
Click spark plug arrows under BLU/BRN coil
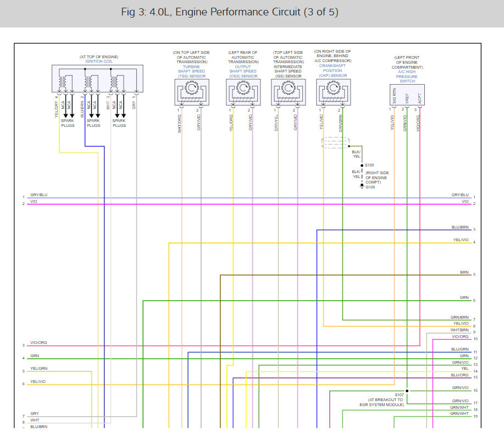(95, 106)
